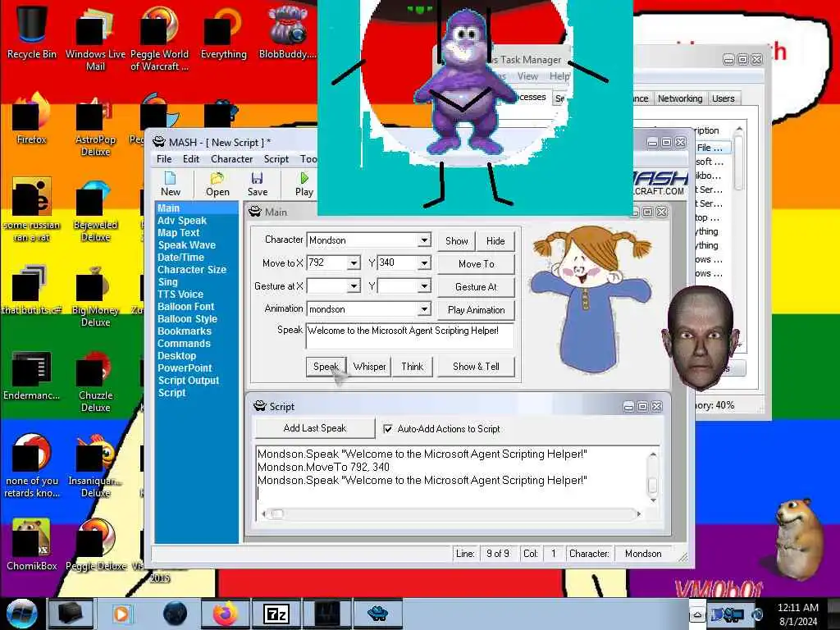Click the Show character button

(x=456, y=241)
